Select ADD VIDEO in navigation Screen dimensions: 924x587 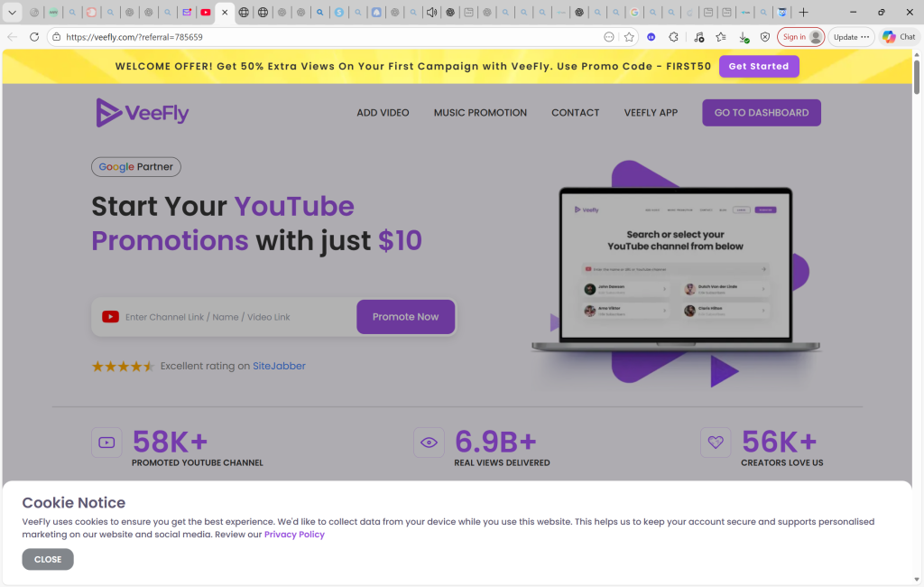point(383,113)
